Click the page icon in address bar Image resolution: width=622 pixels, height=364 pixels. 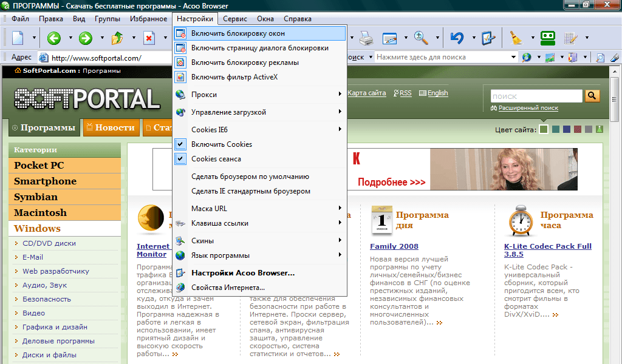click(43, 58)
